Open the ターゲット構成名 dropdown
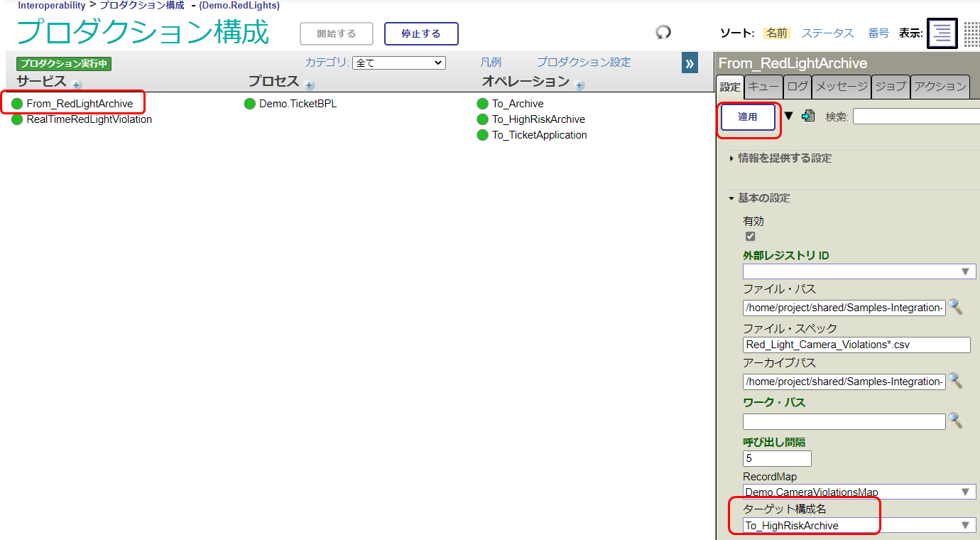The height and width of the screenshot is (540, 980). tap(859, 526)
